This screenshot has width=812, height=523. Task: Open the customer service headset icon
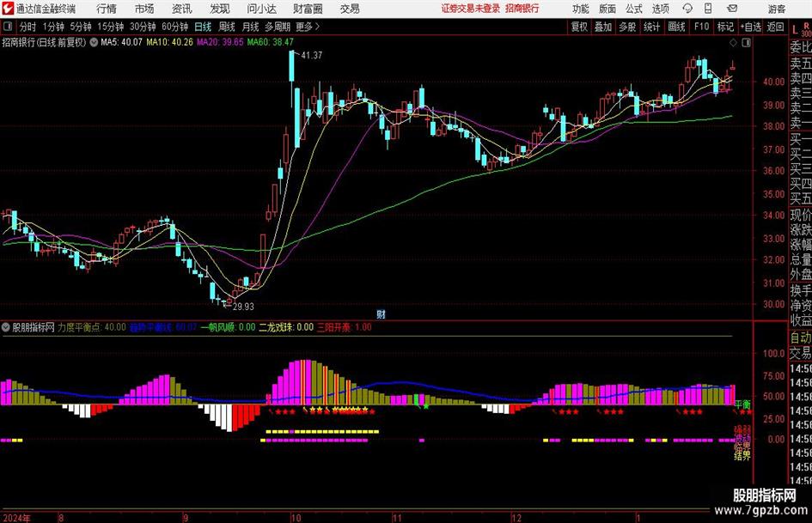coord(687,9)
